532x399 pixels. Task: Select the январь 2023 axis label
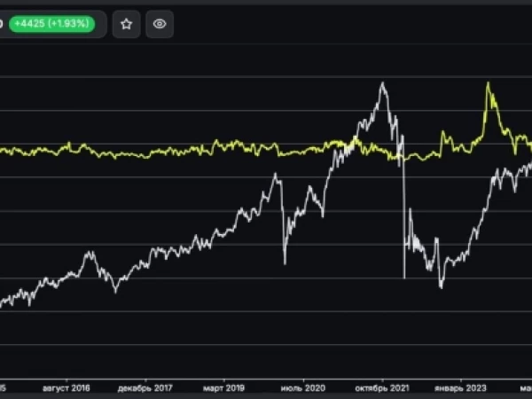(x=460, y=388)
